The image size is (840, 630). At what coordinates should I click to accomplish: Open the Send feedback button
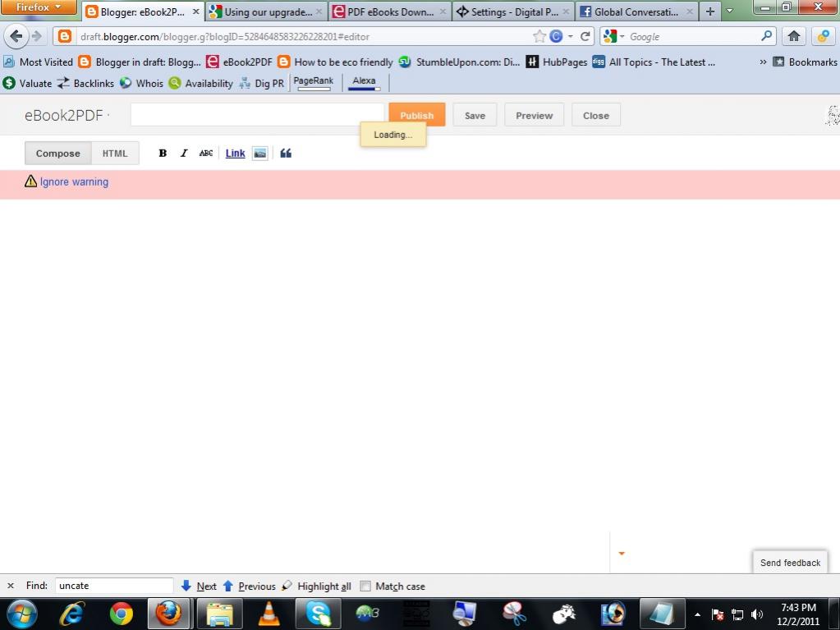click(x=790, y=563)
